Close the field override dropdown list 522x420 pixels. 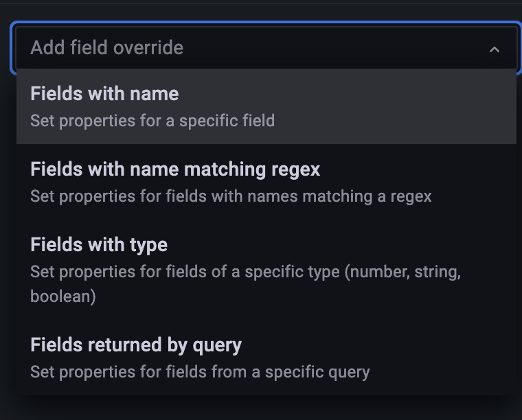coord(495,49)
